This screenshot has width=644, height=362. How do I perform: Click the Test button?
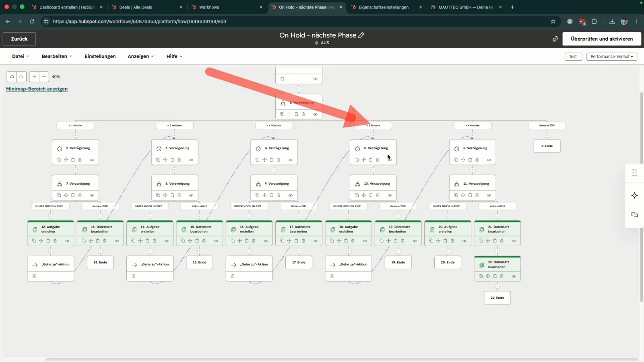tap(573, 57)
